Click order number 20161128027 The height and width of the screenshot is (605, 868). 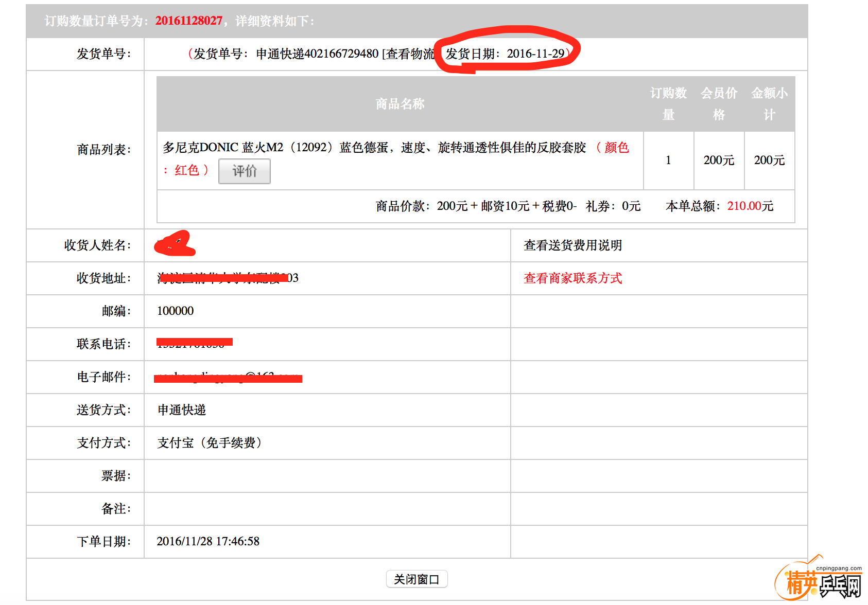coord(188,21)
